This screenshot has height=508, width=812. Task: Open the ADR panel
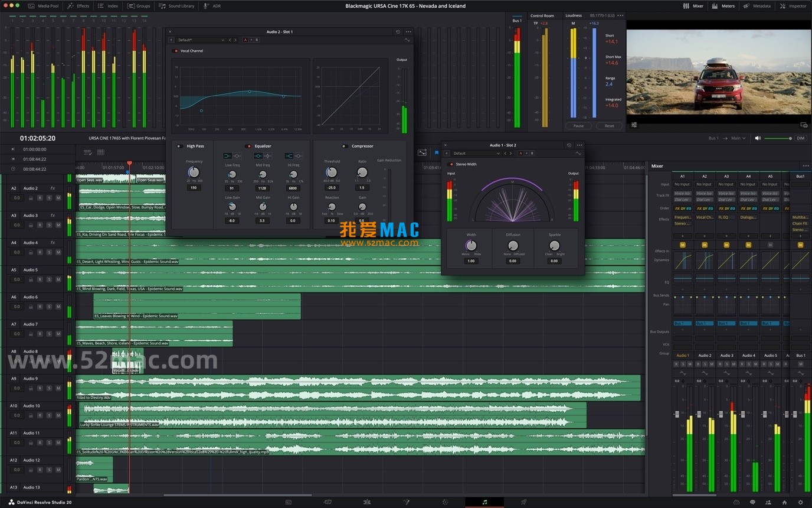pos(212,6)
